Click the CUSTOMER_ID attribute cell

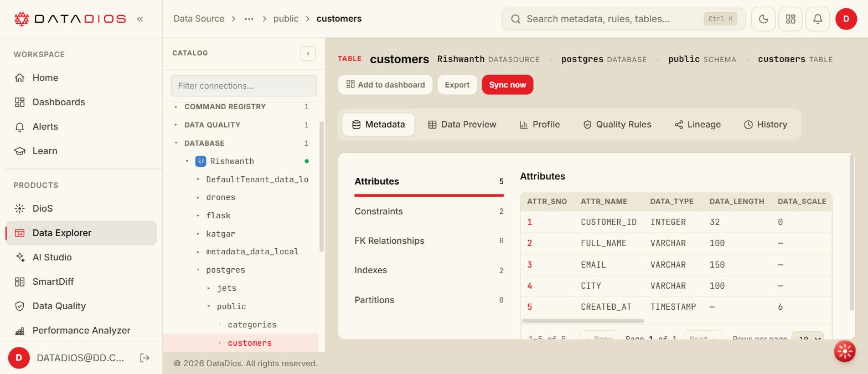[x=608, y=222]
